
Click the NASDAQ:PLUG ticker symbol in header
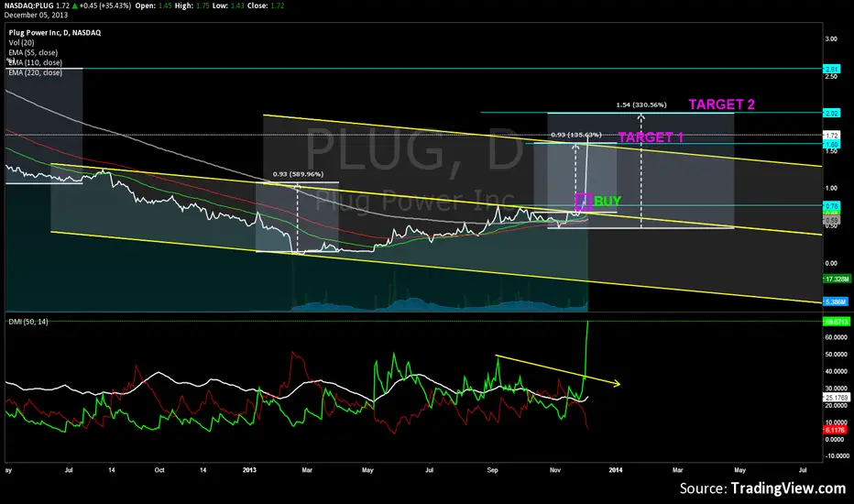click(29, 5)
